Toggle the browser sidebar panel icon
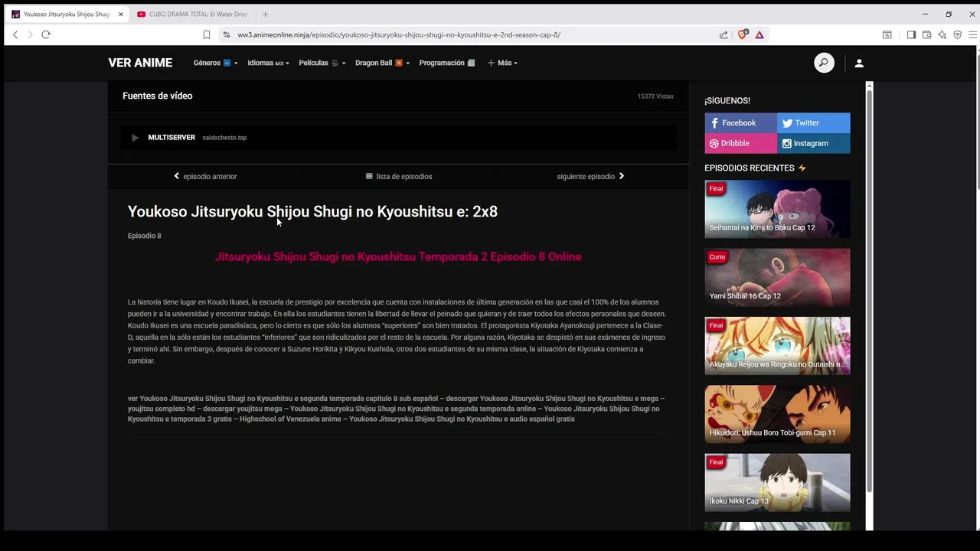Screen dimensions: 980x551 (911, 34)
